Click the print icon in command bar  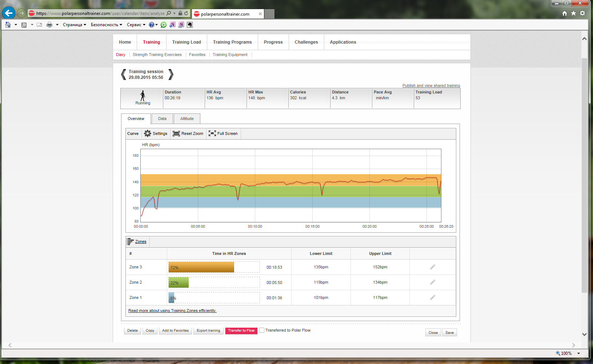click(x=49, y=25)
